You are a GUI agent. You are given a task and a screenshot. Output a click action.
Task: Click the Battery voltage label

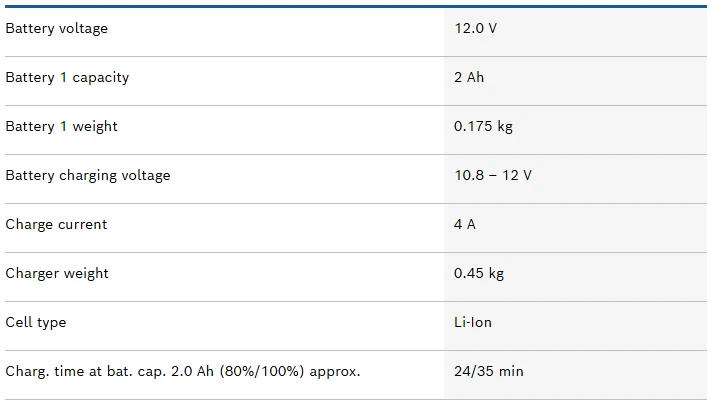pos(57,29)
